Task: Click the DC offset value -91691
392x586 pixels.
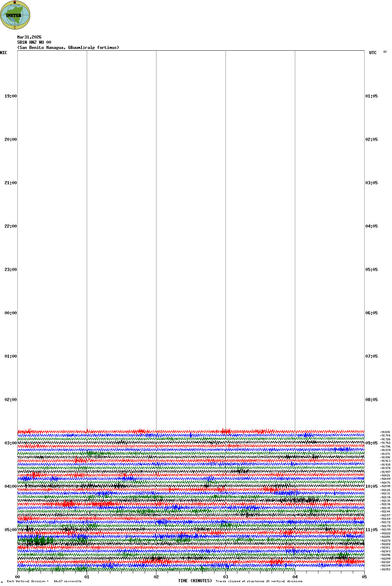Action: (x=385, y=432)
